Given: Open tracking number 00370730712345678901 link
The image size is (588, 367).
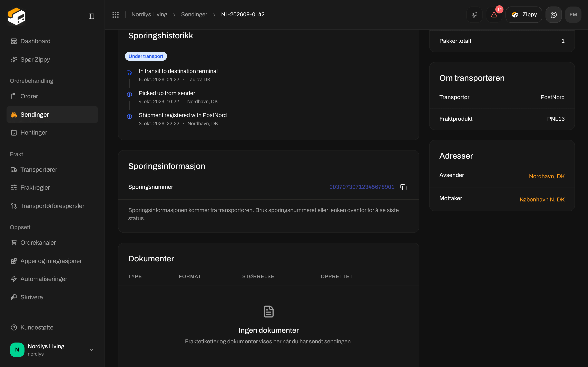Looking at the screenshot, I should pyautogui.click(x=362, y=187).
